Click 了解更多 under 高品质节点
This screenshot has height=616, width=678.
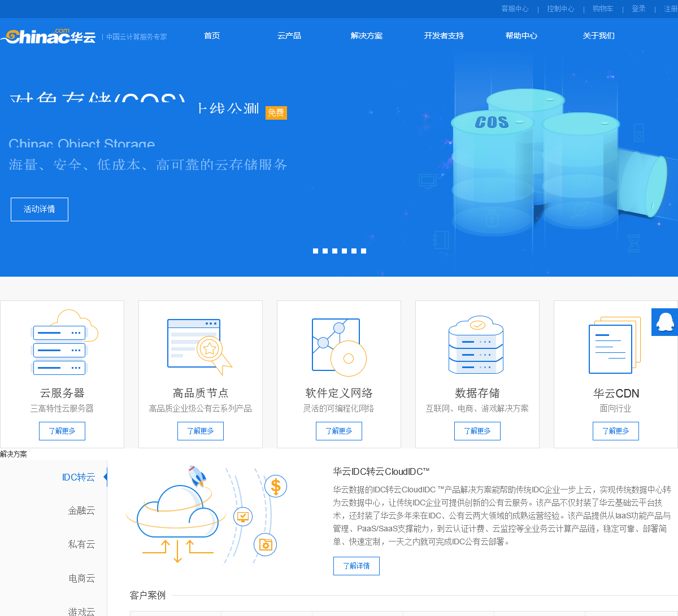(201, 431)
